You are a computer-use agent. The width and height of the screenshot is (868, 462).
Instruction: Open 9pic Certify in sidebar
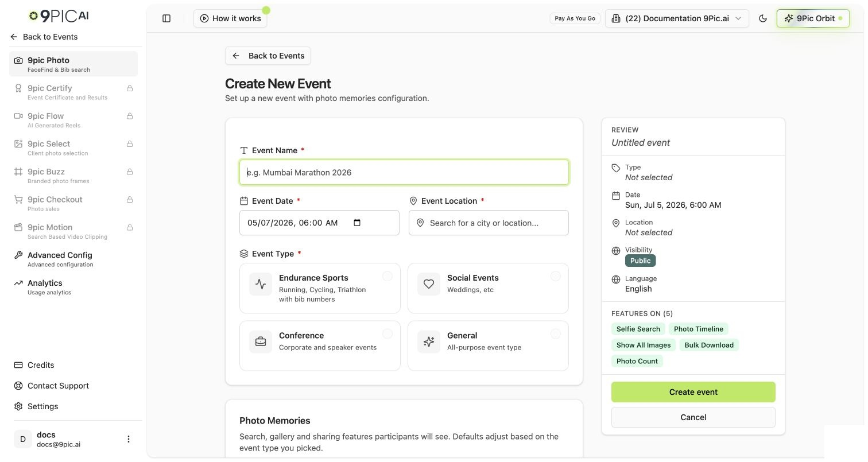(73, 92)
